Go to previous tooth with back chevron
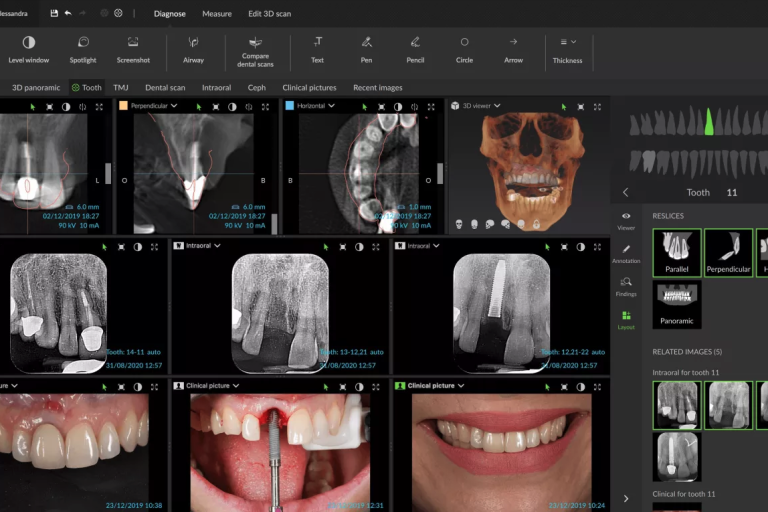The image size is (768, 512). click(x=626, y=192)
